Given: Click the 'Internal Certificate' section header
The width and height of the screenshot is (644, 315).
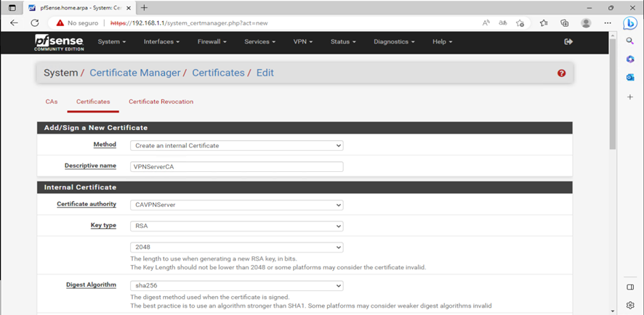Looking at the screenshot, I should [x=305, y=187].
